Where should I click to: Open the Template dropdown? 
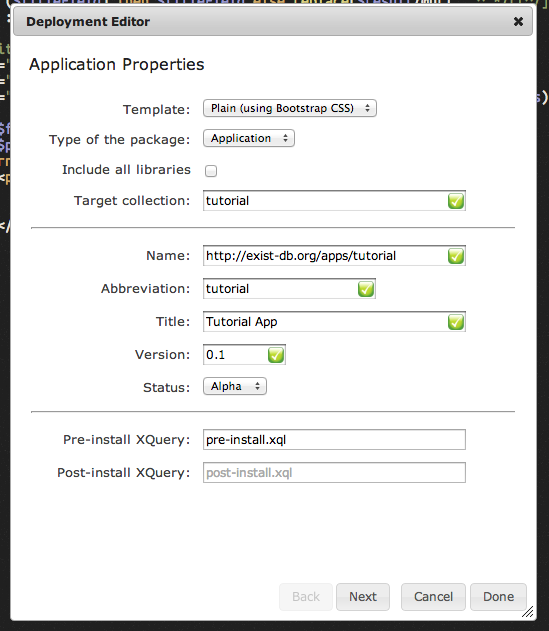point(290,108)
